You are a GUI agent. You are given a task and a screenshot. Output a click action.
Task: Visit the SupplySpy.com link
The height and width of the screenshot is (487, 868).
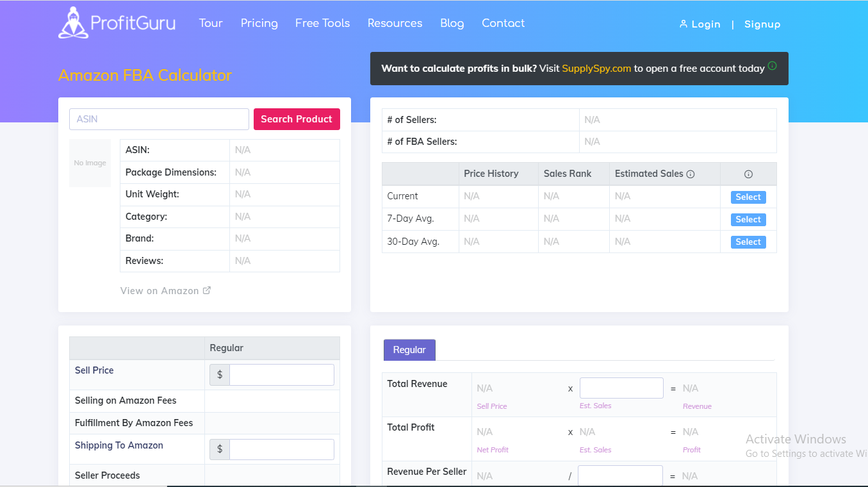point(597,69)
